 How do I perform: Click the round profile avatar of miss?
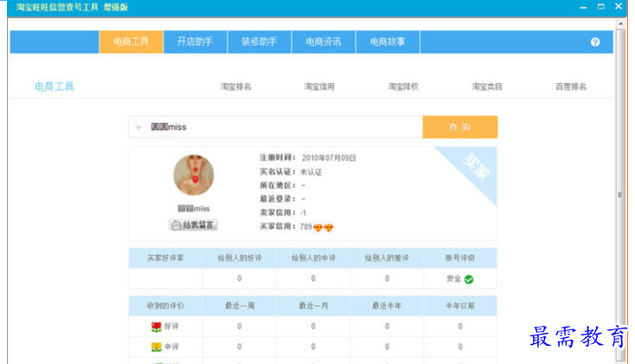[193, 175]
